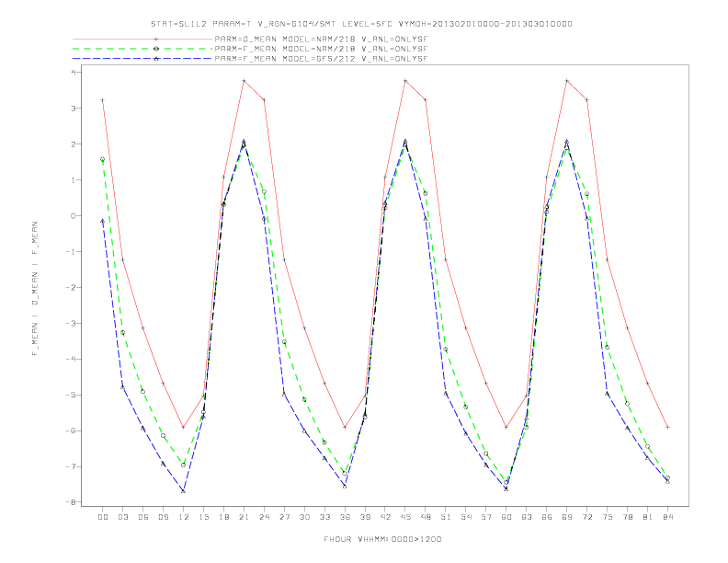Click y-axis tick label -1
Screen dimensions: 728x563
71,251
